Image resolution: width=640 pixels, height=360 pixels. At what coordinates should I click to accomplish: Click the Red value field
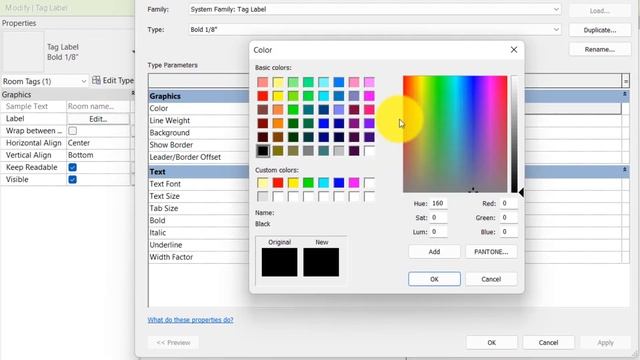(x=509, y=203)
